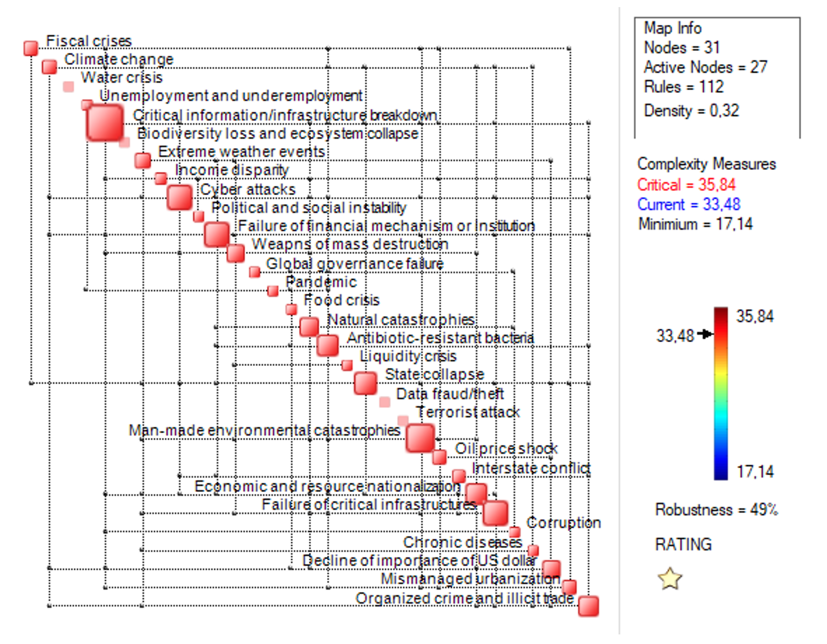Click the Fiscal crises node square
The height and width of the screenshot is (644, 827).
(x=31, y=49)
